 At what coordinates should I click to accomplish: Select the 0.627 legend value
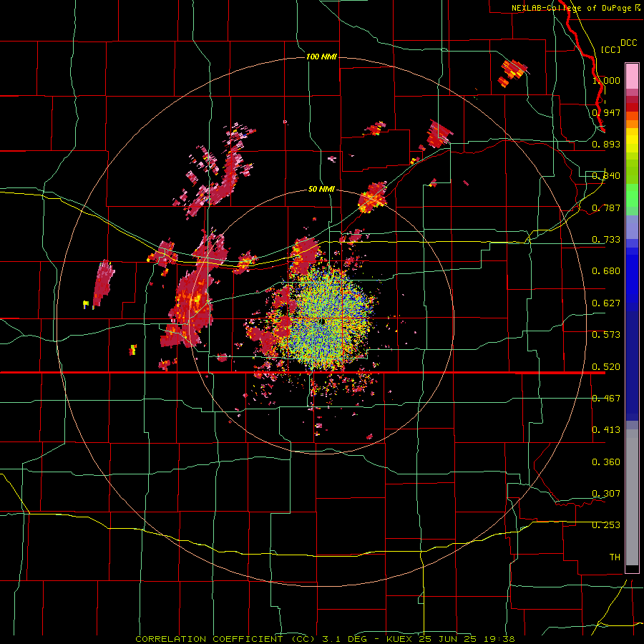(606, 303)
